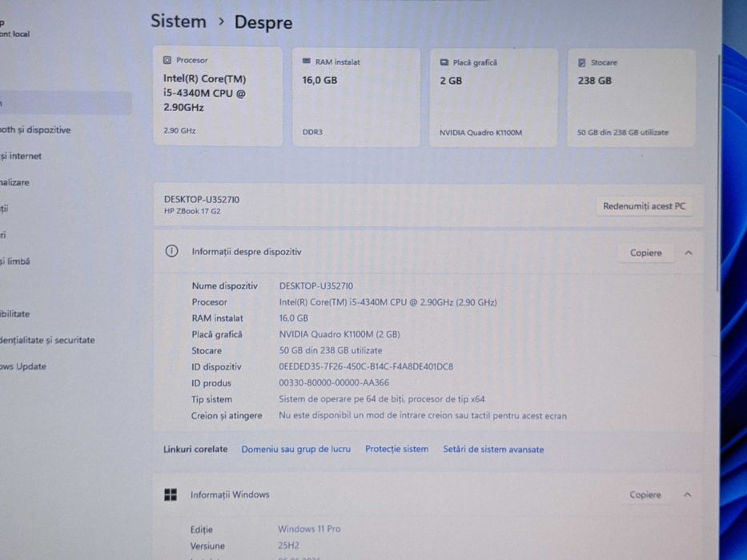Screen dimensions: 747x560
Task: Click the NVIDIA Quadro K1100M (2 GB) value
Action: click(339, 334)
